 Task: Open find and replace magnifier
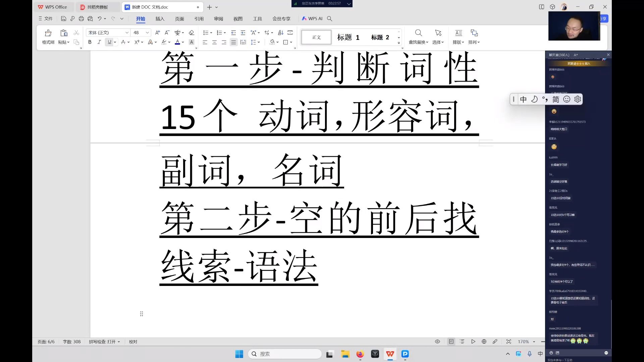point(418,33)
